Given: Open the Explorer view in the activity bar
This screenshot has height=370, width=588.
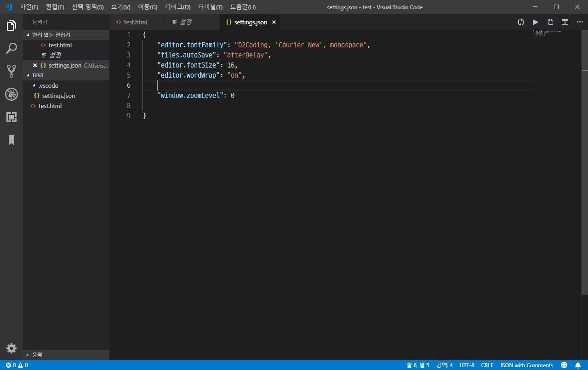Looking at the screenshot, I should point(11,25).
